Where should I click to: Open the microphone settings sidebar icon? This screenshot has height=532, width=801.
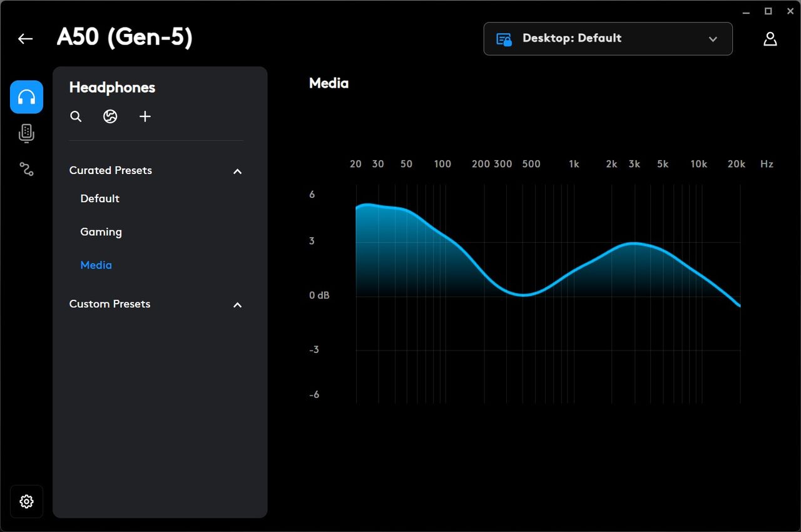click(x=26, y=133)
